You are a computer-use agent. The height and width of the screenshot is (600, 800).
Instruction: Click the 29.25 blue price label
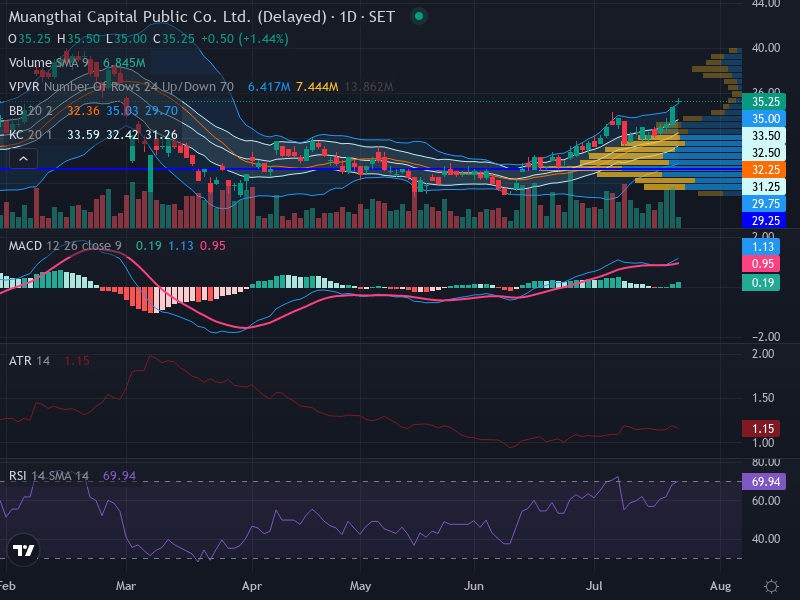click(764, 220)
